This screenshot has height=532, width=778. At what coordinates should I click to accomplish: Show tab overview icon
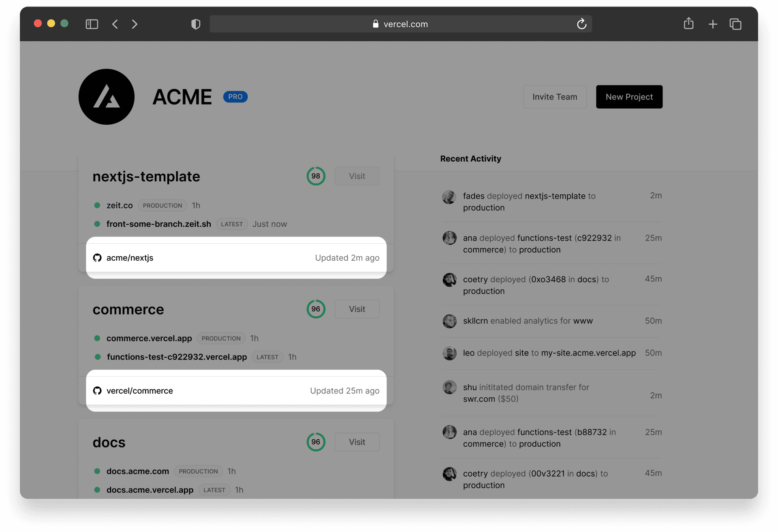point(735,24)
